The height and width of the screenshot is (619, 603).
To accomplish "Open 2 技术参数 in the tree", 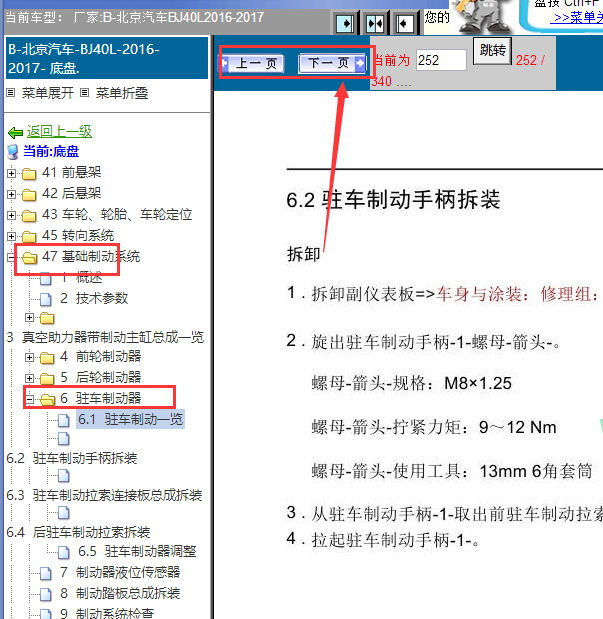I will [94, 298].
